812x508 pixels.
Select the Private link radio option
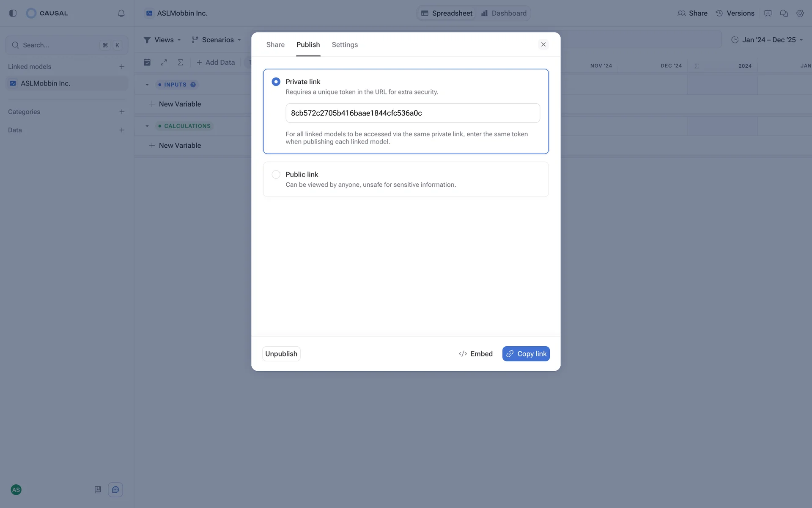coord(276,82)
